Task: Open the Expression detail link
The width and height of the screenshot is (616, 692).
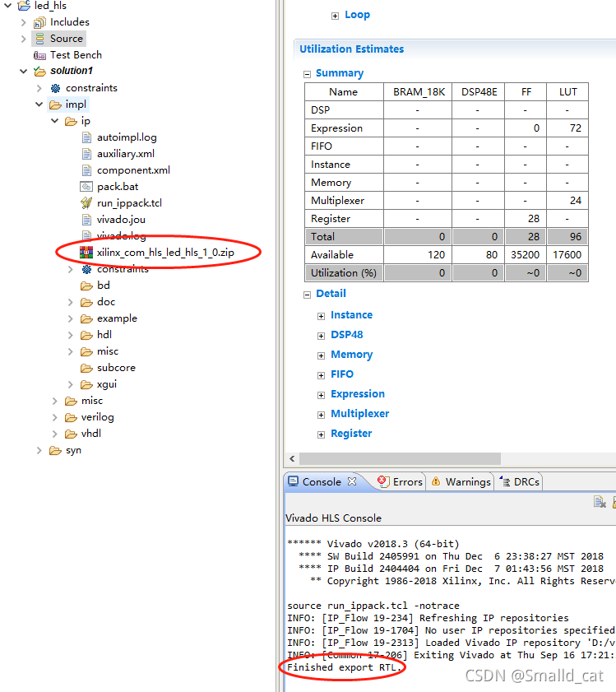Action: click(358, 394)
